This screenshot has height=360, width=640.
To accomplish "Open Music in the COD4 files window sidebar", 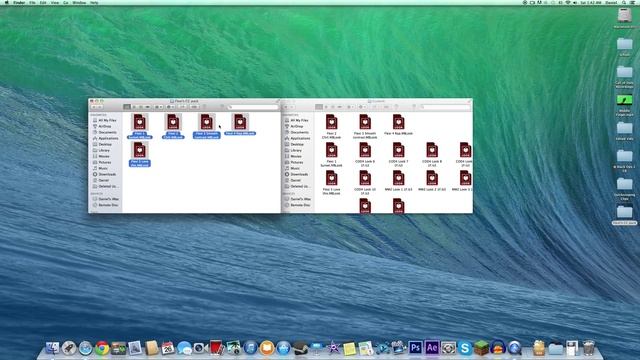I will 293,168.
